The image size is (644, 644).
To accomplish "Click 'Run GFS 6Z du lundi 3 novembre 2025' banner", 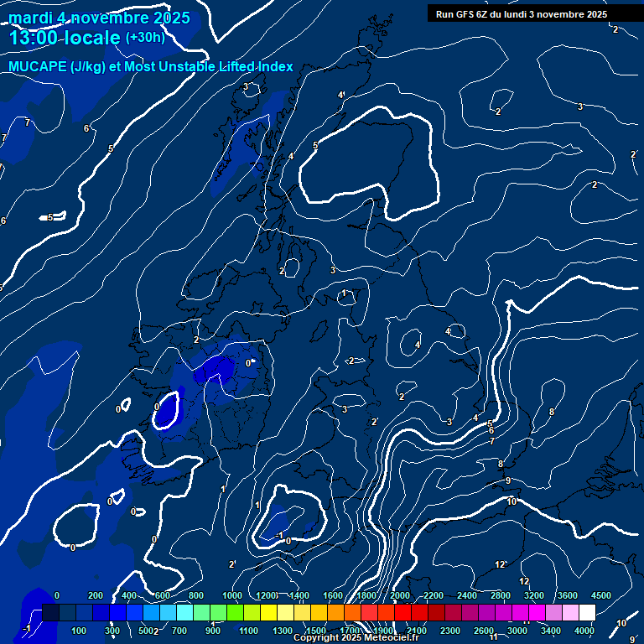I will [x=522, y=14].
